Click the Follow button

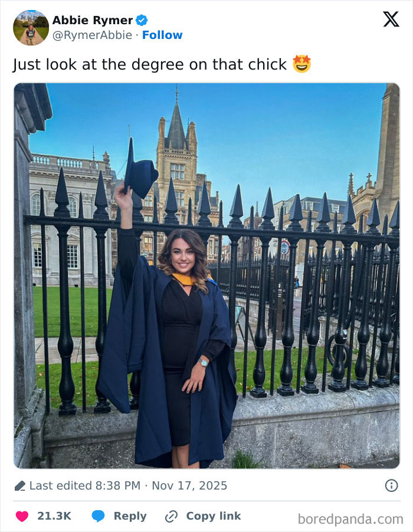click(x=163, y=35)
